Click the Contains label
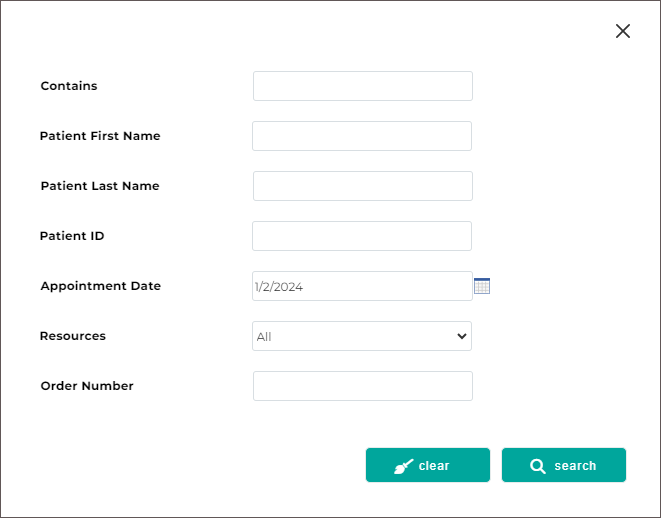The width and height of the screenshot is (661, 518). click(x=69, y=86)
